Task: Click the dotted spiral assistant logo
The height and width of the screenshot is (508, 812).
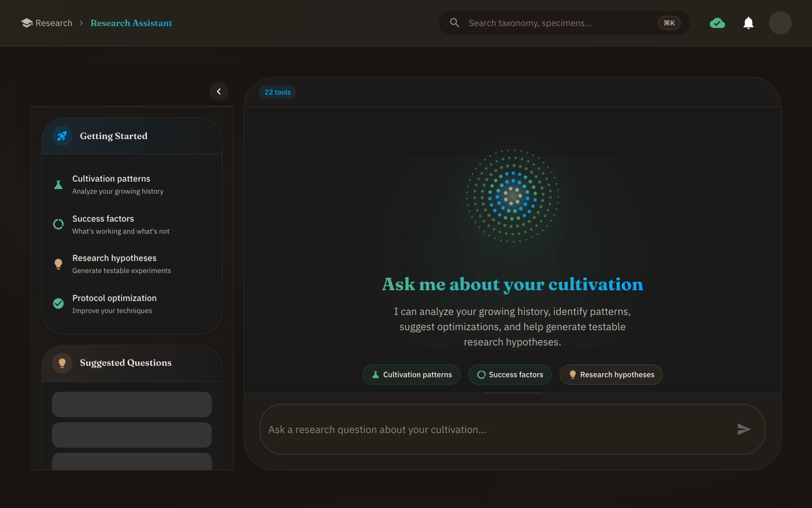Action: pyautogui.click(x=512, y=196)
